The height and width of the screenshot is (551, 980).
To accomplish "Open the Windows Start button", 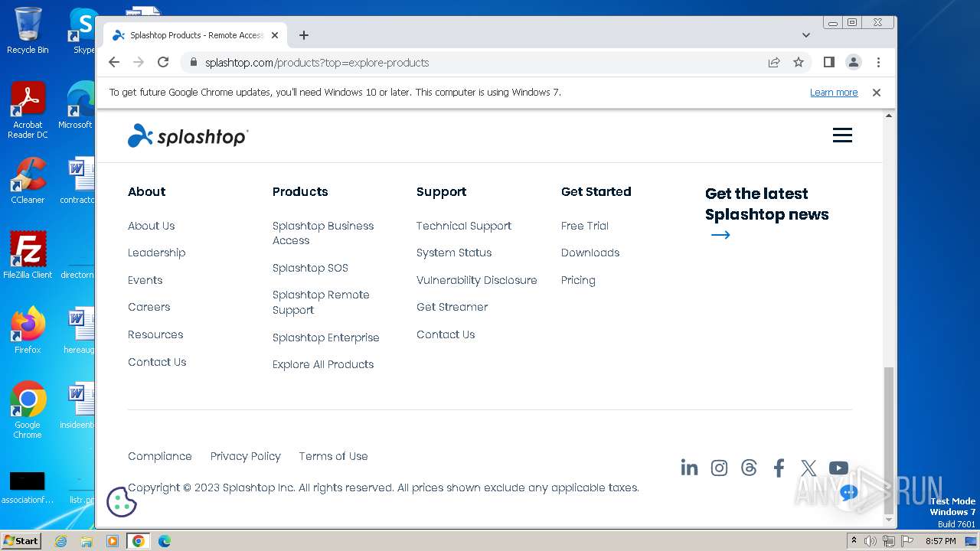I will [21, 540].
